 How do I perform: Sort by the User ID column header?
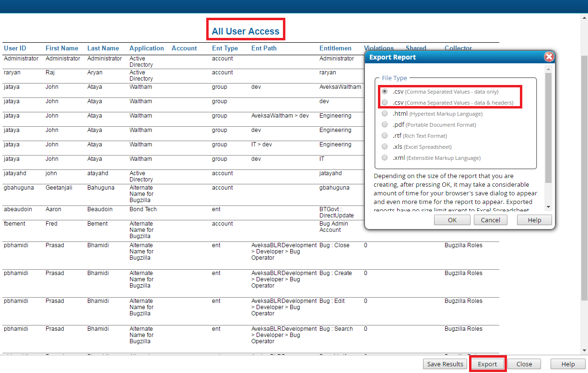click(15, 48)
